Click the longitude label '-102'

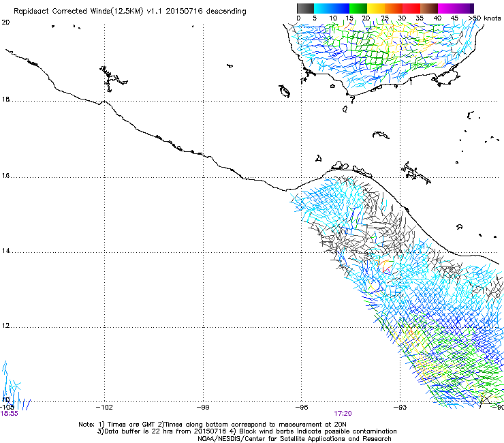(104, 408)
